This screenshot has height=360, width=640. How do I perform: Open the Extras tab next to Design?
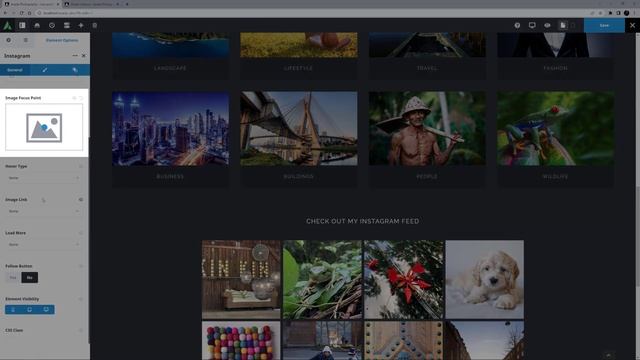click(x=75, y=70)
